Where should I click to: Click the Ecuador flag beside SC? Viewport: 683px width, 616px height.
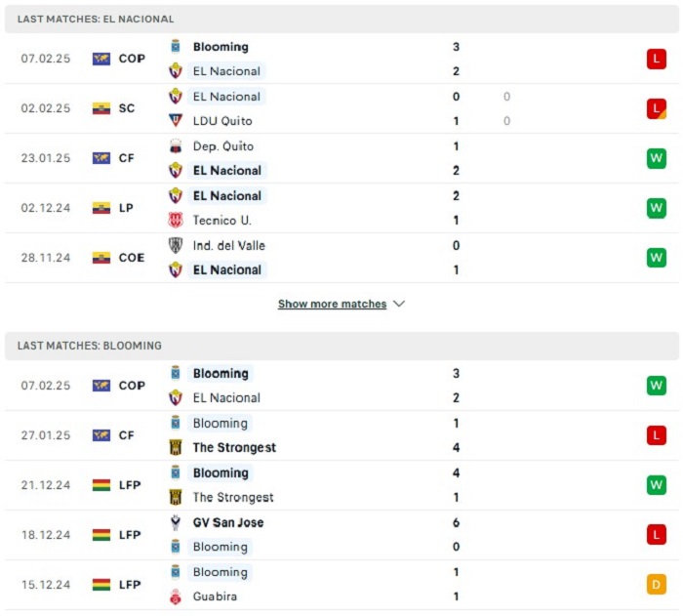101,108
